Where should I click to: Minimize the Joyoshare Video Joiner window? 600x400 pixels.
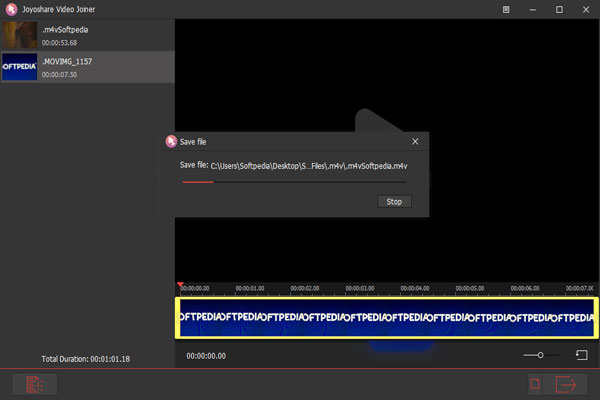[x=530, y=10]
